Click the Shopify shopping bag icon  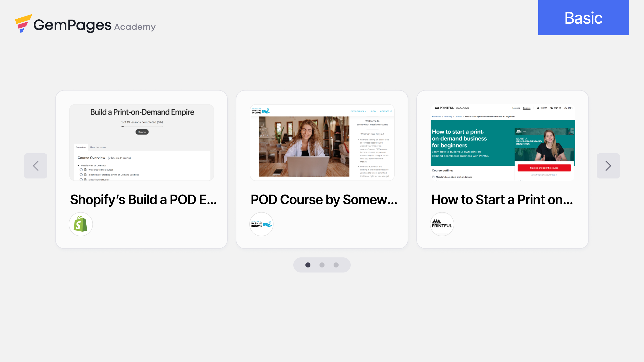(x=81, y=224)
